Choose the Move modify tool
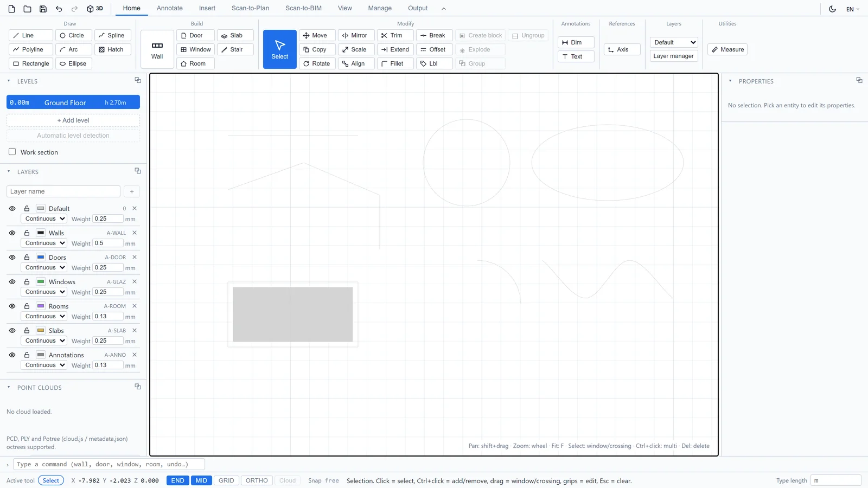 317,35
